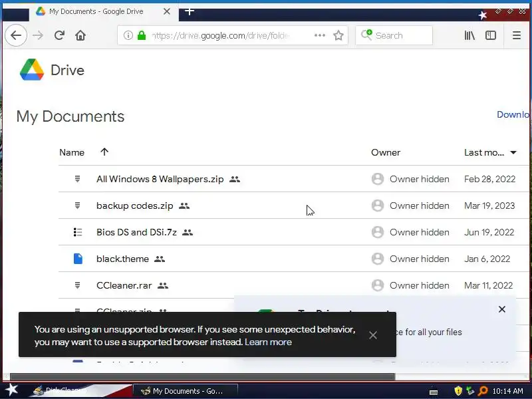Open the taskbar star start button
532x399 pixels.
coord(12,390)
